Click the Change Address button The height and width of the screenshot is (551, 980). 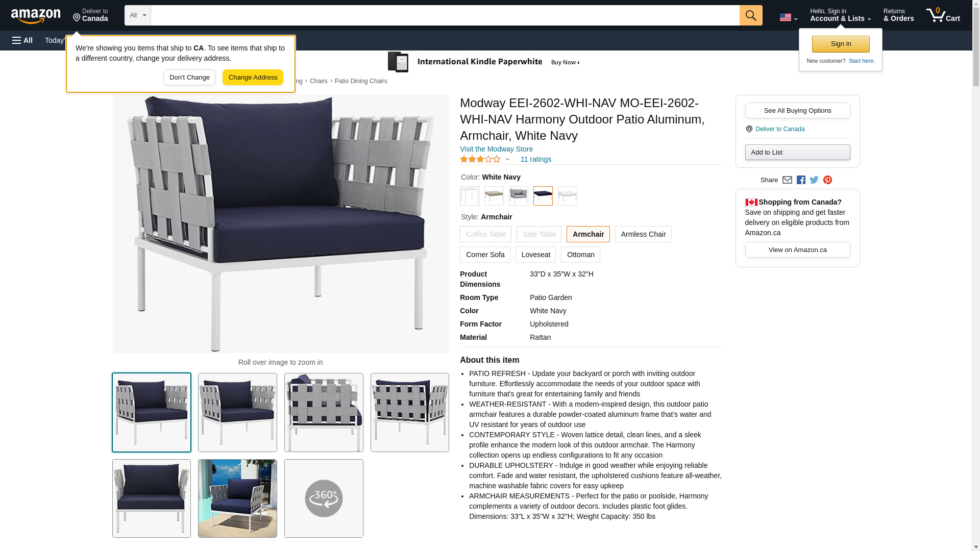[253, 78]
